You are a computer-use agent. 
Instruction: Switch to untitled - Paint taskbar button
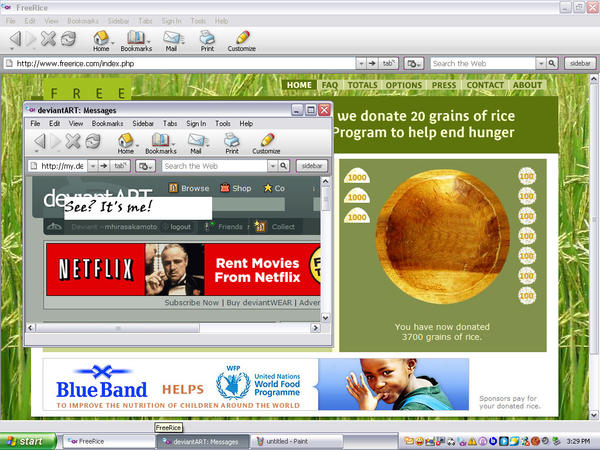297,442
